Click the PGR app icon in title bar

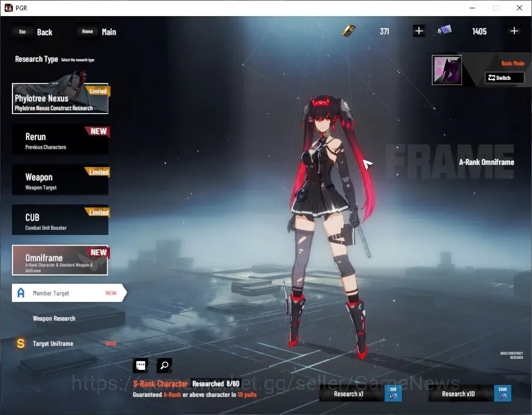[x=9, y=8]
